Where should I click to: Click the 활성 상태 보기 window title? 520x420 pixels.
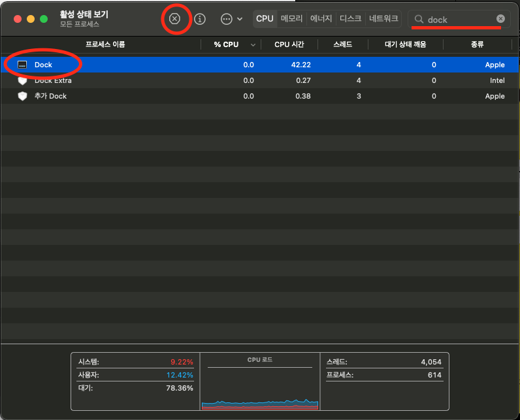click(x=84, y=14)
